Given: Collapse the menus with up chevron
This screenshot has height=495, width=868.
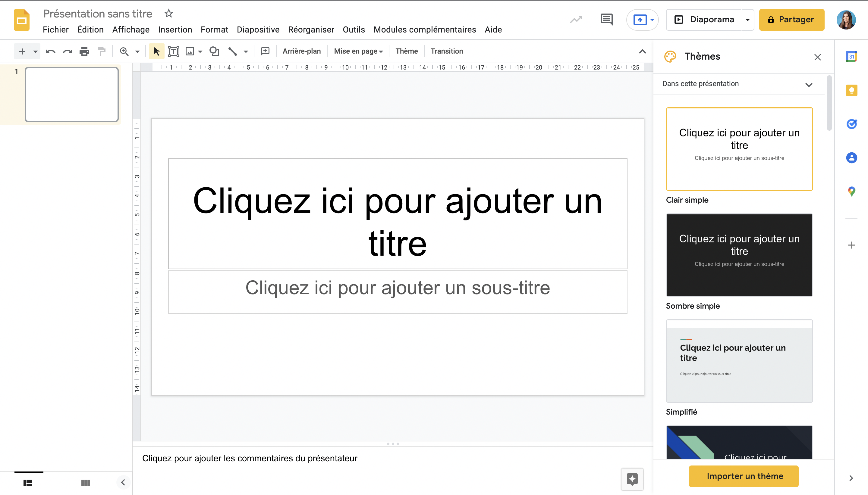Looking at the screenshot, I should (642, 51).
